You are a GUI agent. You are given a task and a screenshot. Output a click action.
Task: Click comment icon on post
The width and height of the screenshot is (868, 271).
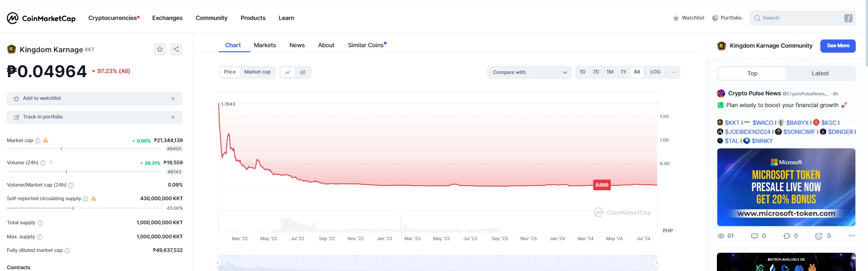point(755,236)
